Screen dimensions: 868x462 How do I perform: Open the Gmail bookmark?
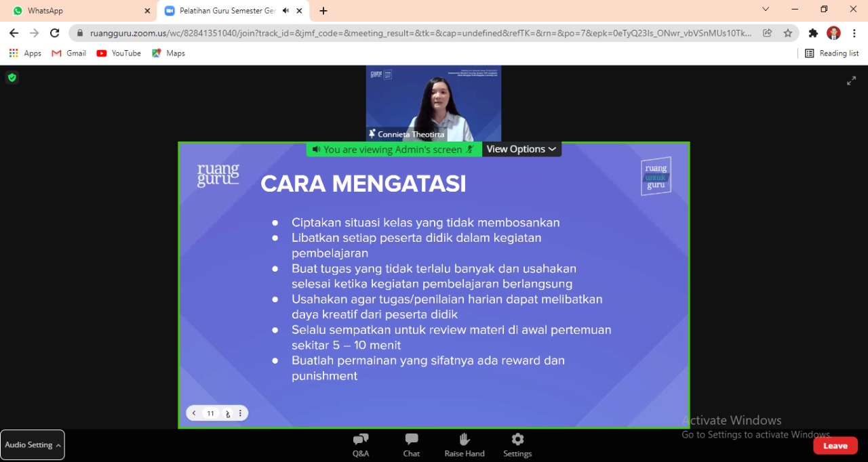(69, 53)
